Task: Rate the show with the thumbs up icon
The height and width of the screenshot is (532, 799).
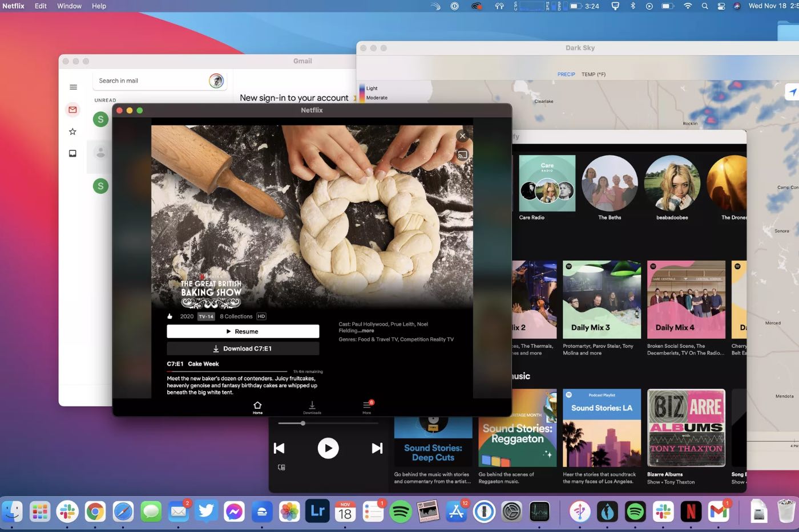Action: click(170, 316)
